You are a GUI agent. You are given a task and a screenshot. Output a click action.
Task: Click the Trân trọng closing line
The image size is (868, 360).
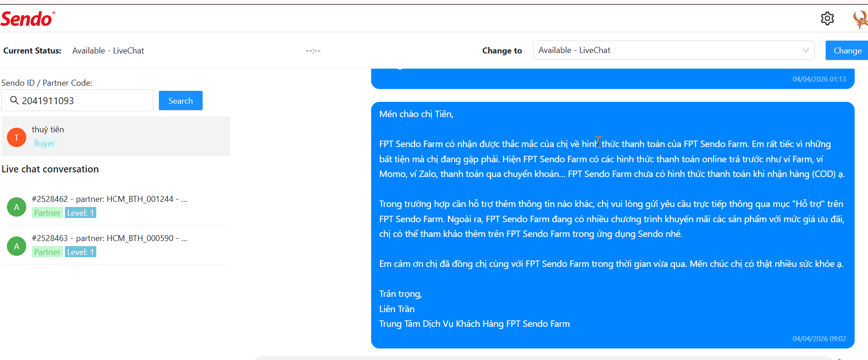pyautogui.click(x=401, y=294)
